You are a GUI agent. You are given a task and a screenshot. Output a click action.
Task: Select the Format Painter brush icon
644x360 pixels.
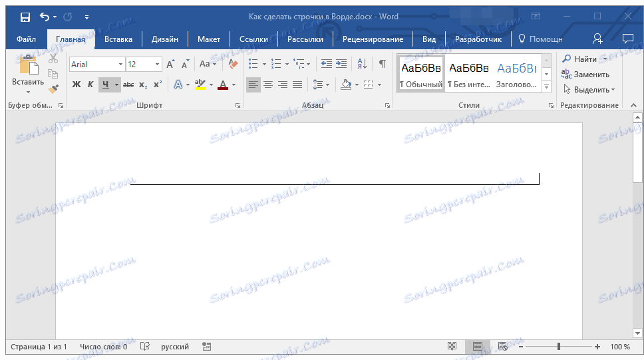click(53, 89)
